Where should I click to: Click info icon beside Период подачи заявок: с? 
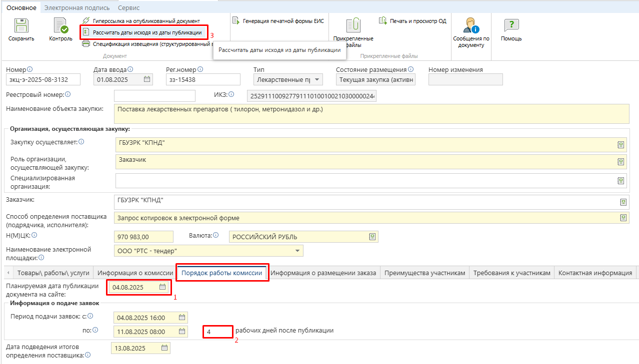coord(90,316)
